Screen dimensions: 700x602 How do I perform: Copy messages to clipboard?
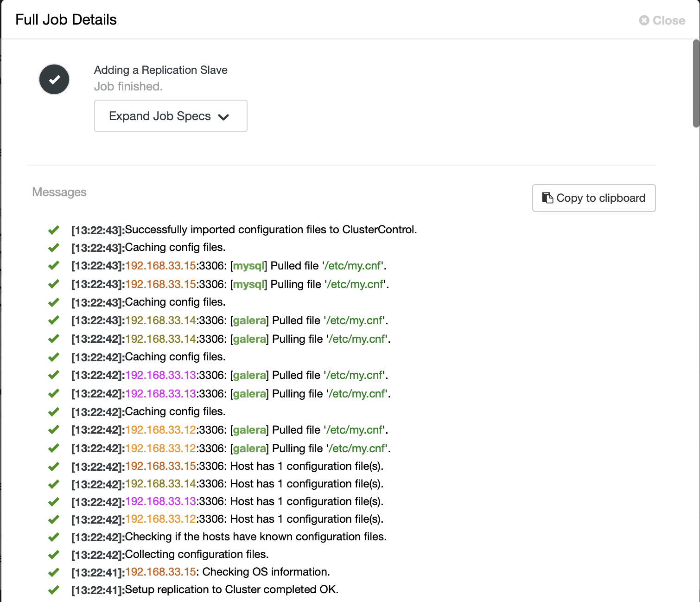coord(594,198)
